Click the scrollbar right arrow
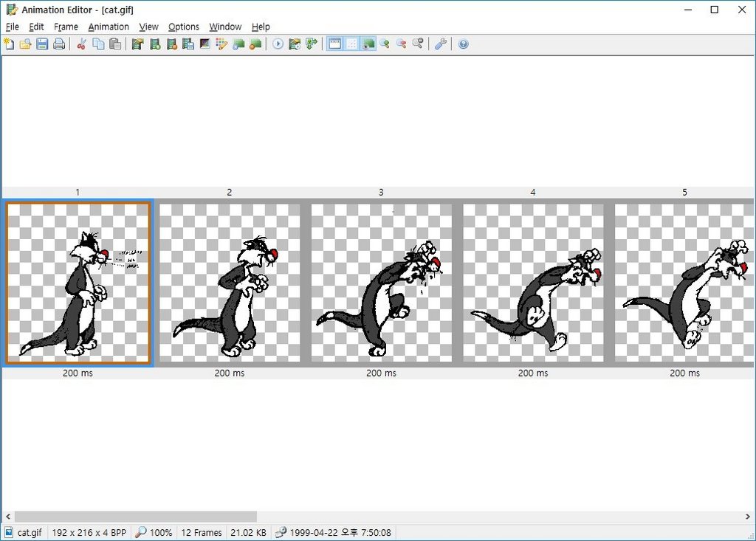This screenshot has height=541, width=756. coord(748,517)
